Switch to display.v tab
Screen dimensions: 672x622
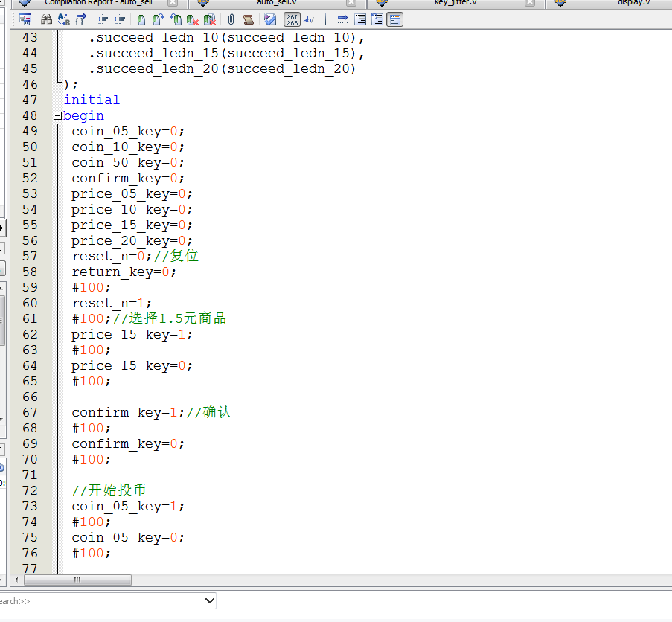[x=633, y=3]
